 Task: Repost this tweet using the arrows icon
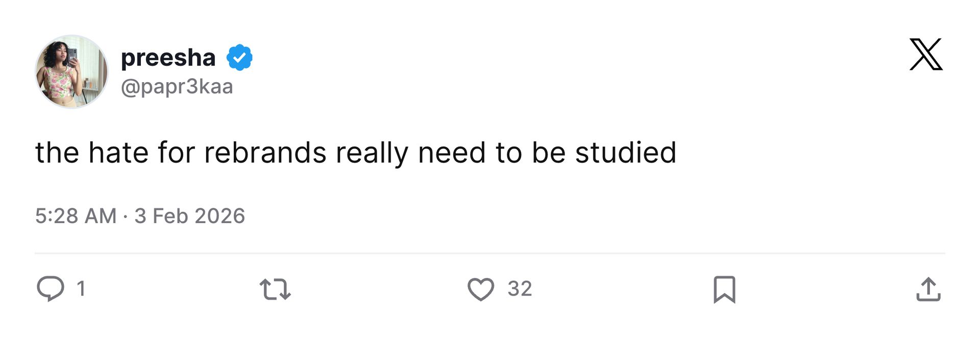(x=275, y=289)
